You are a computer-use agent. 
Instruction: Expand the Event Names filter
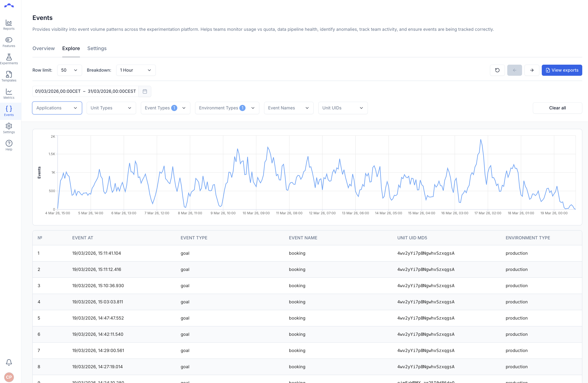[x=289, y=108]
